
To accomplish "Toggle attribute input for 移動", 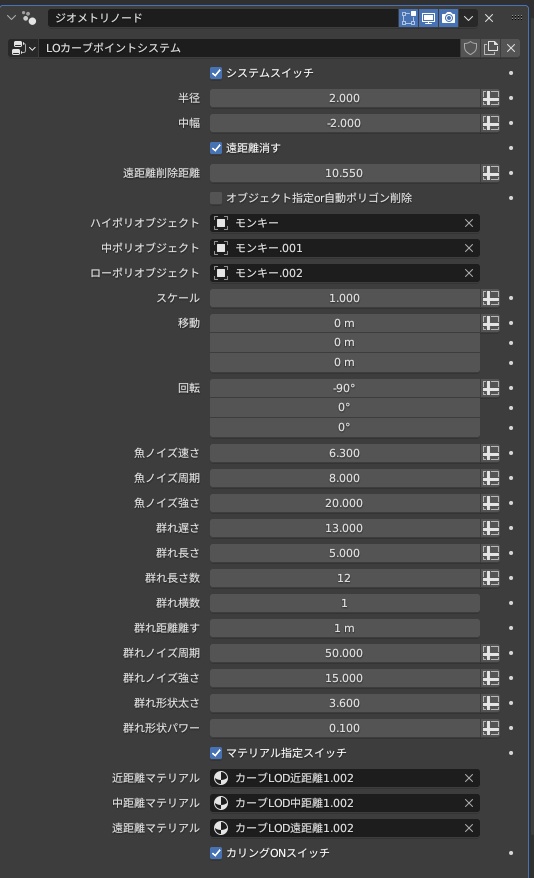I will tap(491, 323).
